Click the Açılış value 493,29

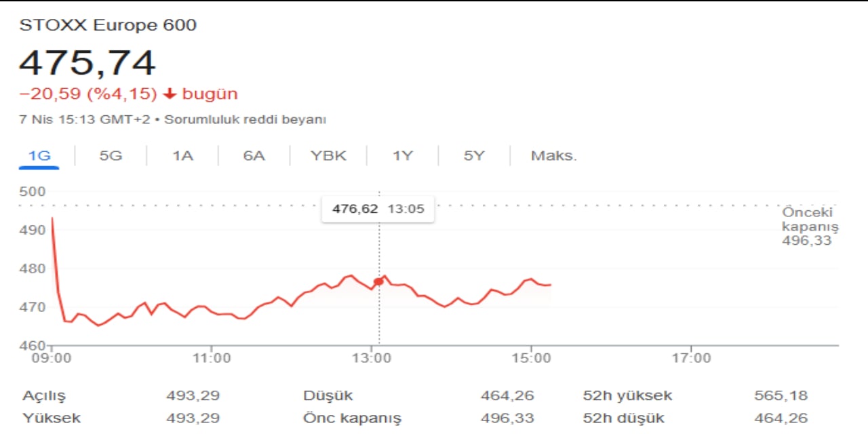[193, 395]
